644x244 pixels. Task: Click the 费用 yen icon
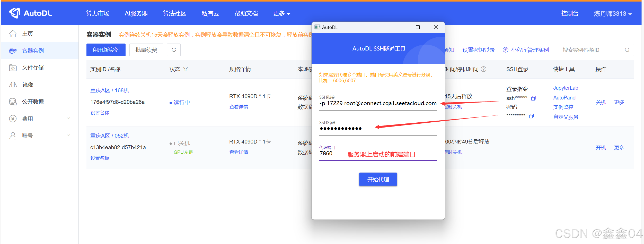(13, 119)
